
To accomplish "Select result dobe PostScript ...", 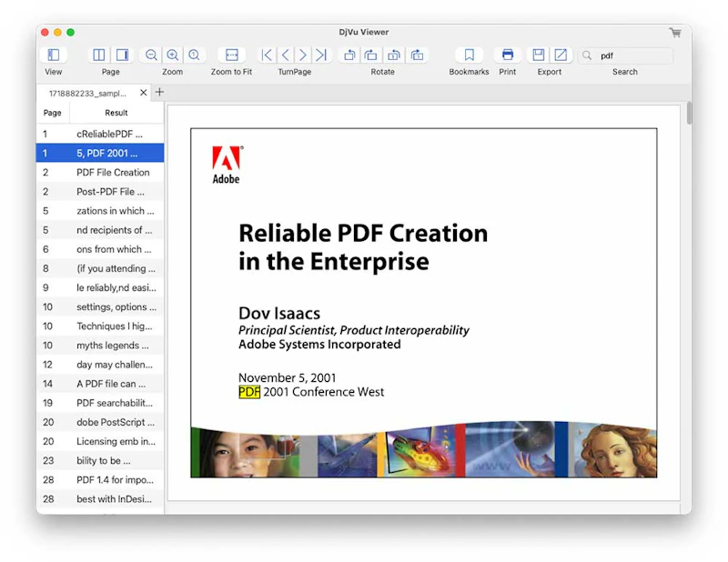I will [100, 422].
